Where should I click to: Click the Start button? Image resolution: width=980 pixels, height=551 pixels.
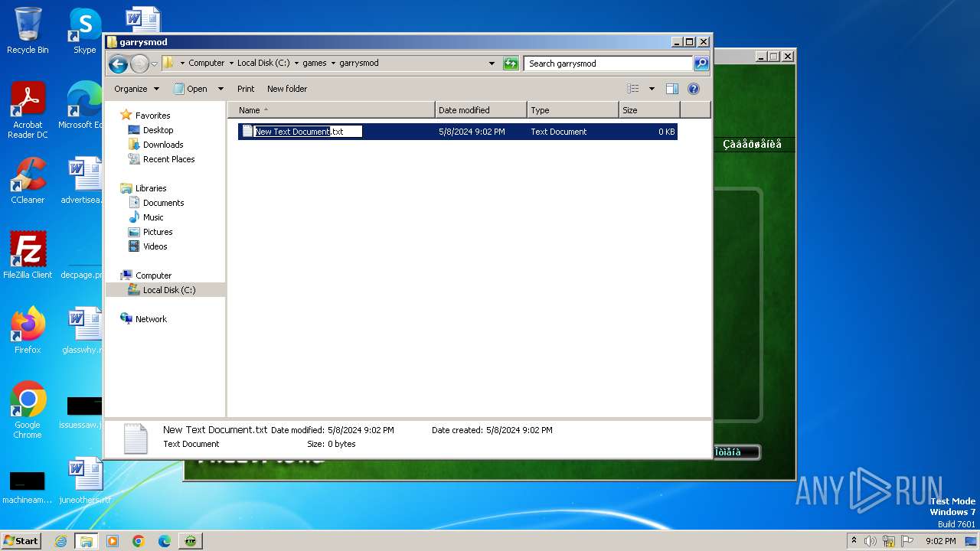[21, 540]
